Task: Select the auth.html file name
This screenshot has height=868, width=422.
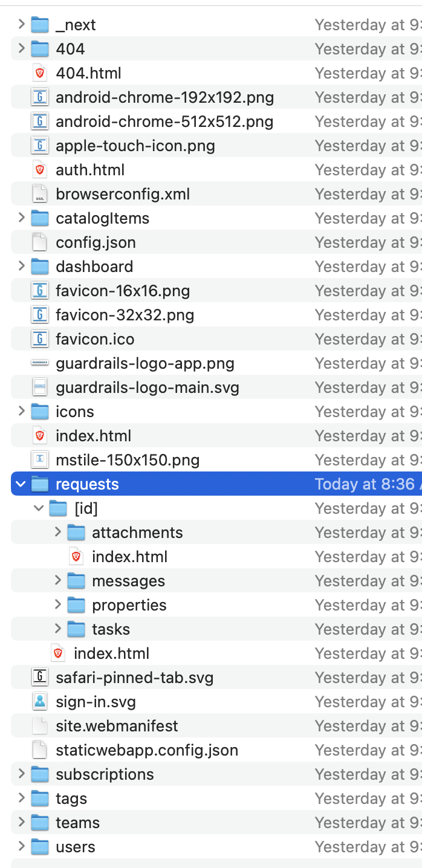Action: coord(90,170)
